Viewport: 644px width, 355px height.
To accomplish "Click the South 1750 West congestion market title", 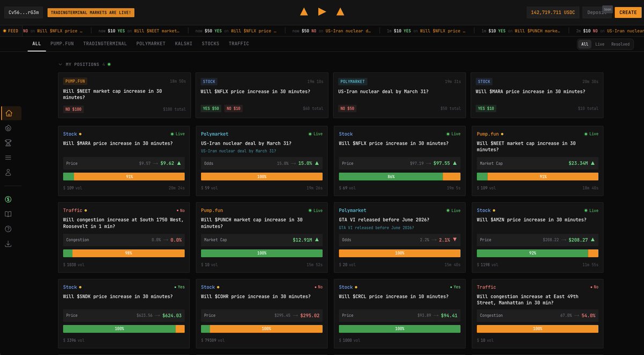I will pos(123,223).
